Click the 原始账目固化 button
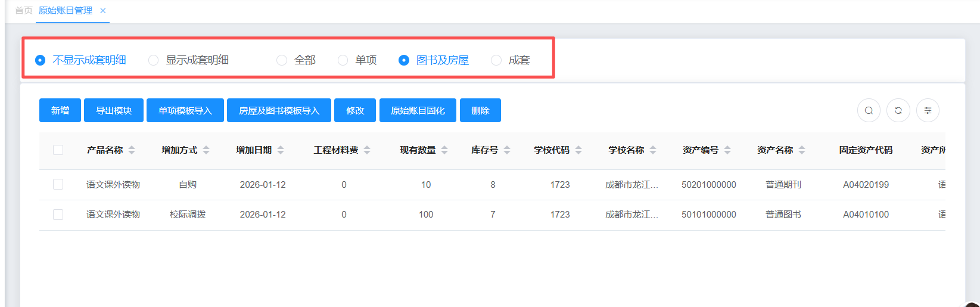Image resolution: width=980 pixels, height=307 pixels. (418, 110)
